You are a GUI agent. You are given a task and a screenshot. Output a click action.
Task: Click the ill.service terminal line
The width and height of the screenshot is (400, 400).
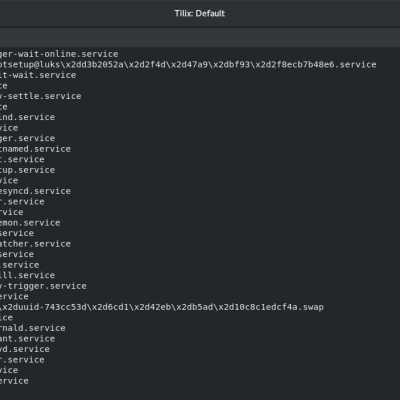(x=27, y=275)
